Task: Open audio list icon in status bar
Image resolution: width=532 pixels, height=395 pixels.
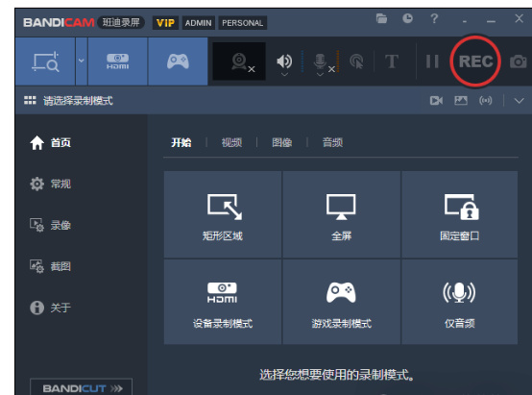Action: tap(486, 101)
